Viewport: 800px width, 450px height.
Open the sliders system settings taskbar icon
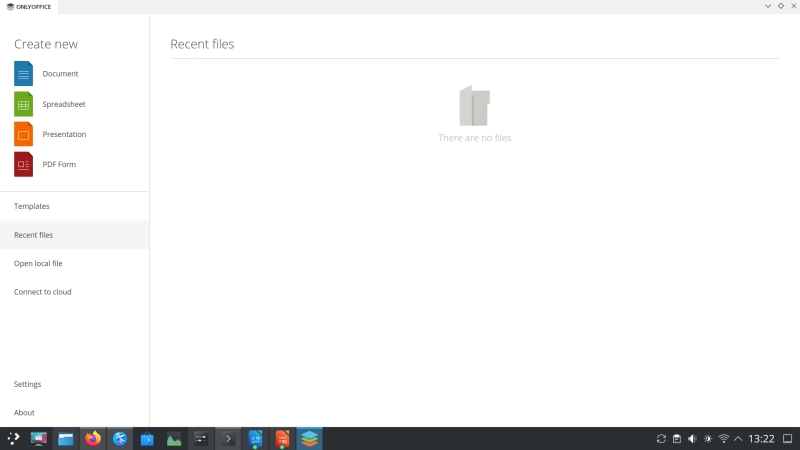201,439
